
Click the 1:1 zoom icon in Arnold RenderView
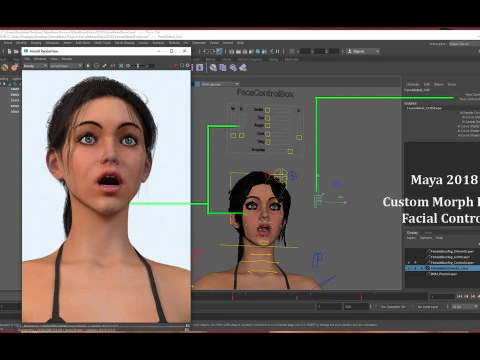pyautogui.click(x=112, y=66)
